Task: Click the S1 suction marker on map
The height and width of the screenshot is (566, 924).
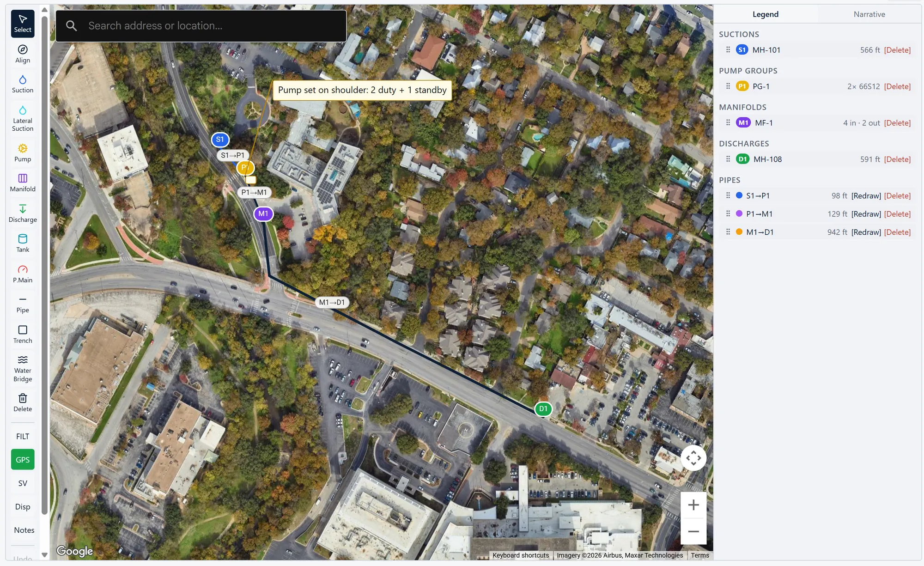Action: [220, 140]
